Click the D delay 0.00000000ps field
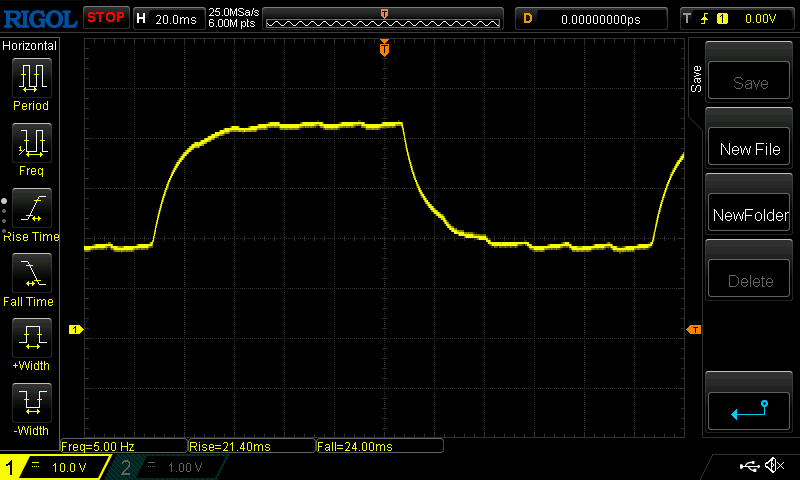This screenshot has height=480, width=800. pos(591,19)
